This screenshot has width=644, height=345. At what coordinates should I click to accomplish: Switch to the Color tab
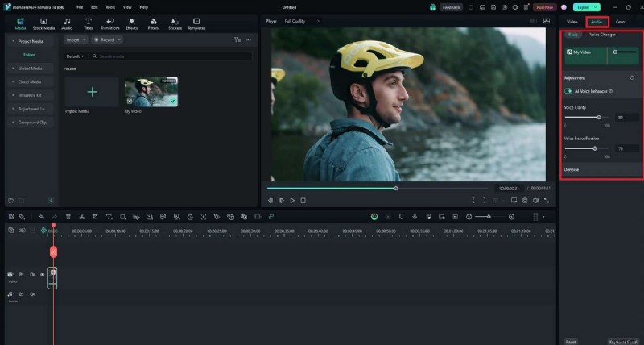click(621, 22)
